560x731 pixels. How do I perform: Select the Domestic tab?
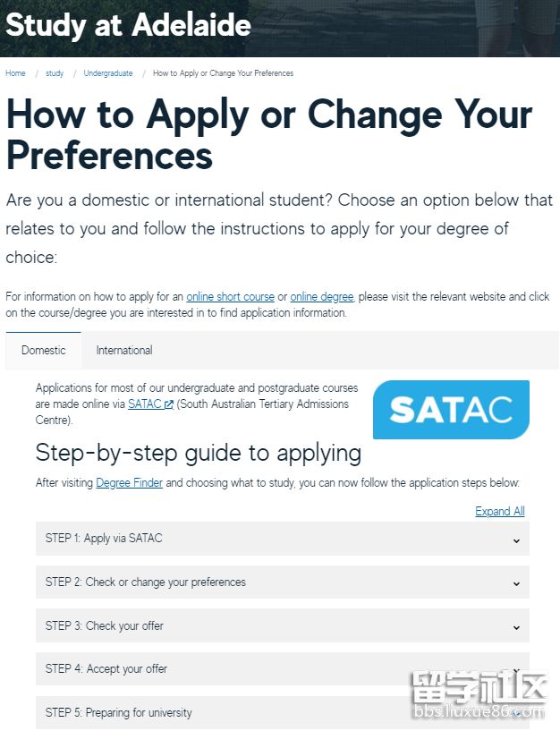tap(44, 351)
